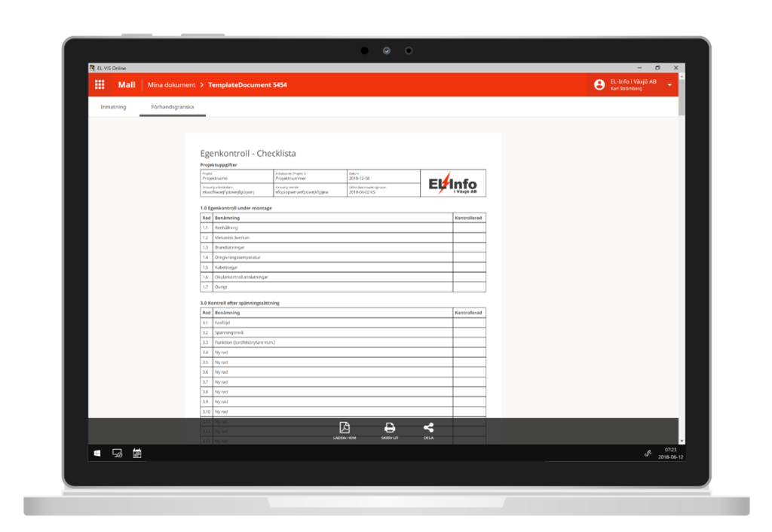Click the Kontrollerad header in section 1.0

pos(468,218)
